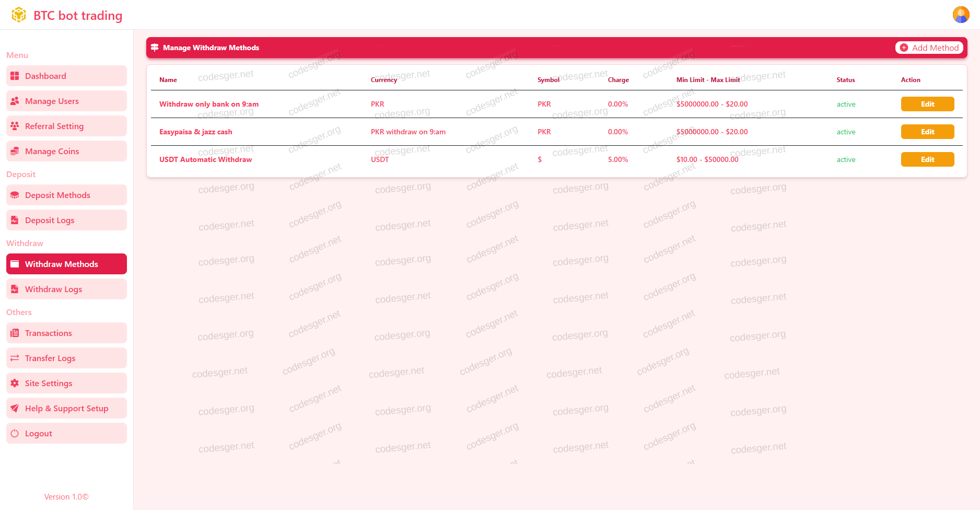This screenshot has height=510, width=980.
Task: Edit the USDT Automatic Withdraw method
Action: (927, 159)
